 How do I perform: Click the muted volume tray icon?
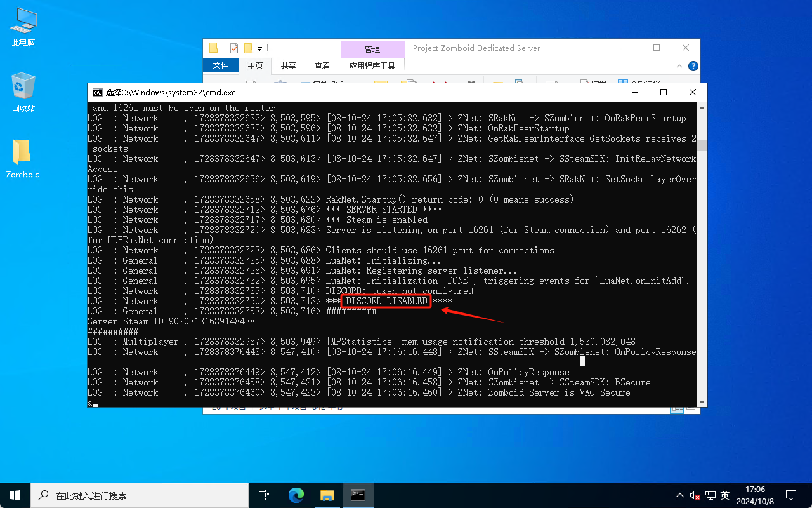click(x=695, y=495)
